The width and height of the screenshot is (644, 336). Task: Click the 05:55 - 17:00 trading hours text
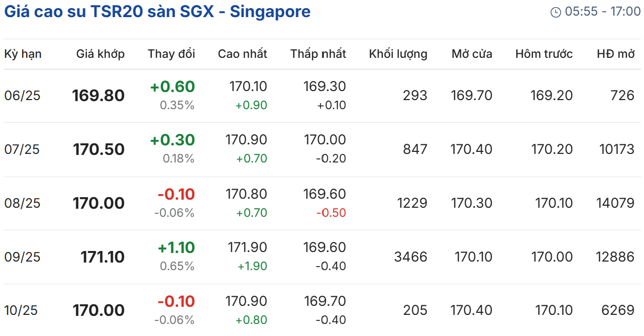click(x=603, y=12)
